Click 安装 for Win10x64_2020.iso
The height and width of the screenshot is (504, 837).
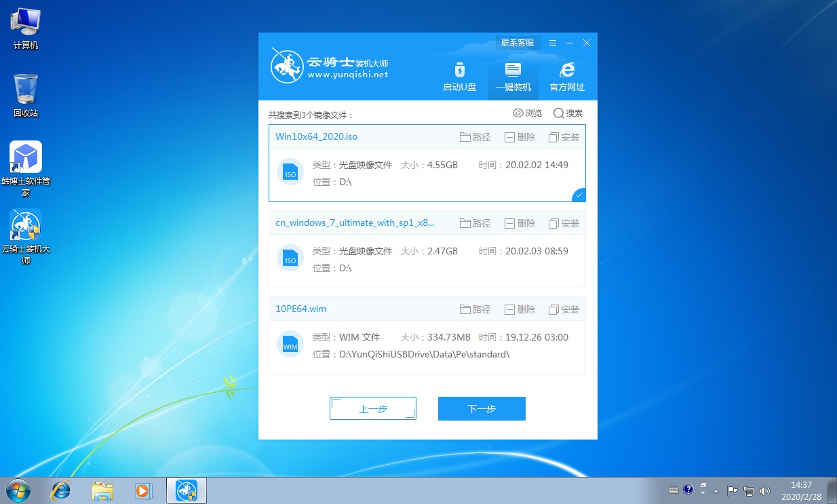(564, 137)
